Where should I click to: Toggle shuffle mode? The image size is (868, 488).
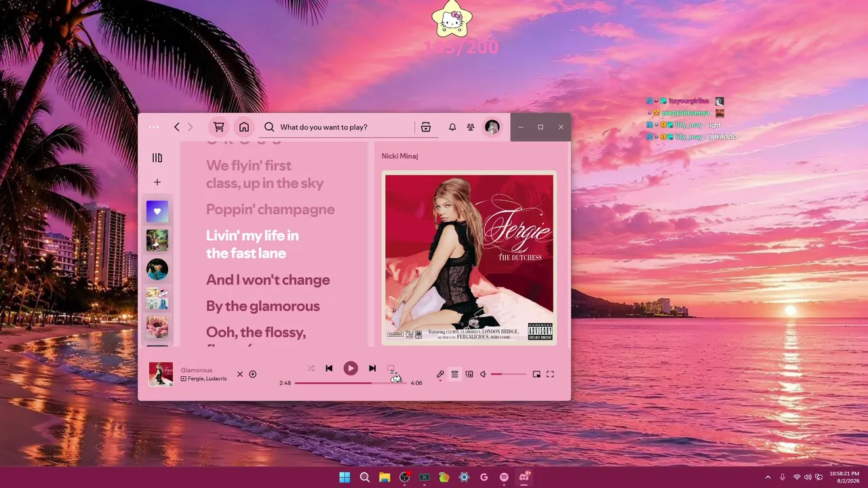311,368
